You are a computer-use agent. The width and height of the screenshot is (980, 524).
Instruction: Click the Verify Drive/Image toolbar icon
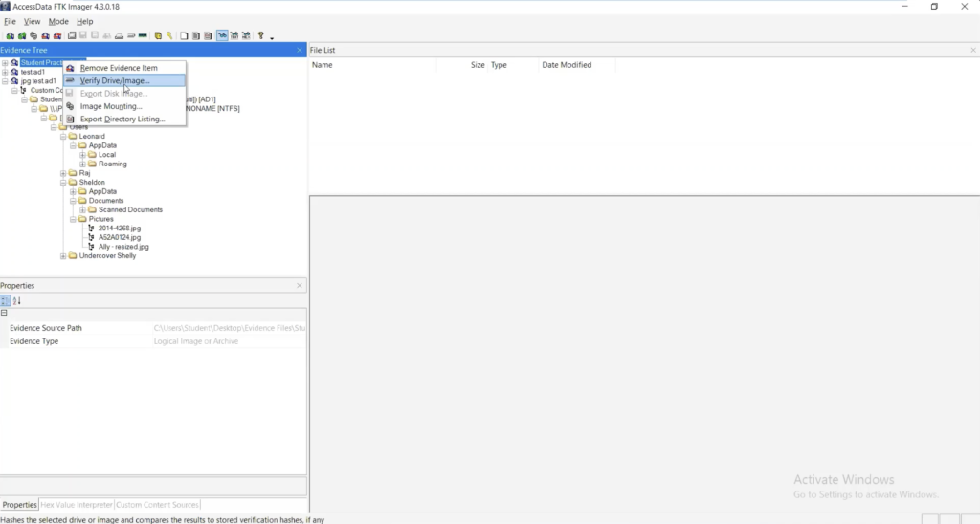click(131, 35)
